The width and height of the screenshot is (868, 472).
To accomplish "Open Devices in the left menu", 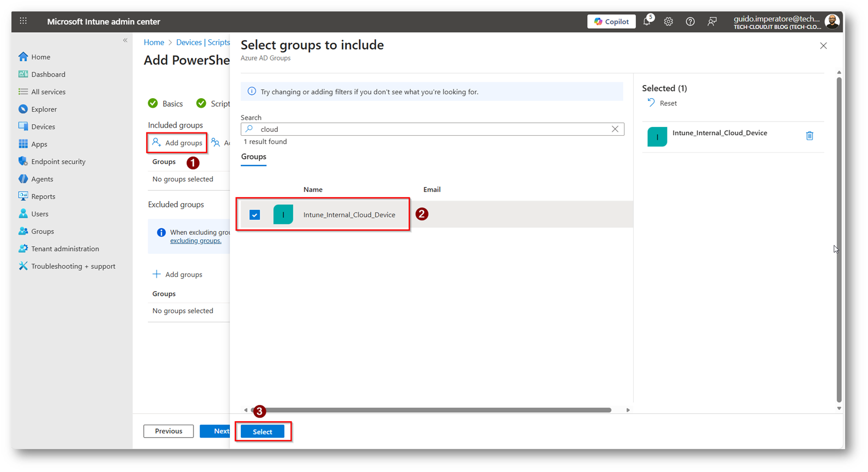I will 43,126.
